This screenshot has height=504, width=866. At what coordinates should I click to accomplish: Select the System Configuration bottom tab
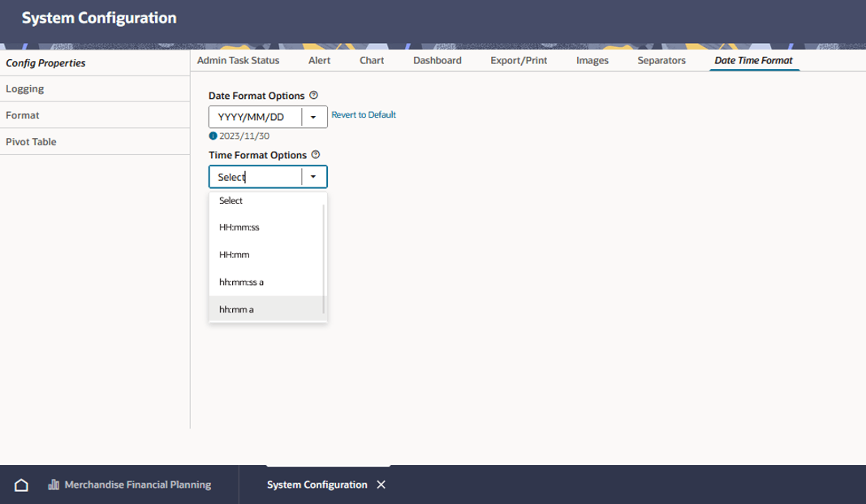point(317,485)
